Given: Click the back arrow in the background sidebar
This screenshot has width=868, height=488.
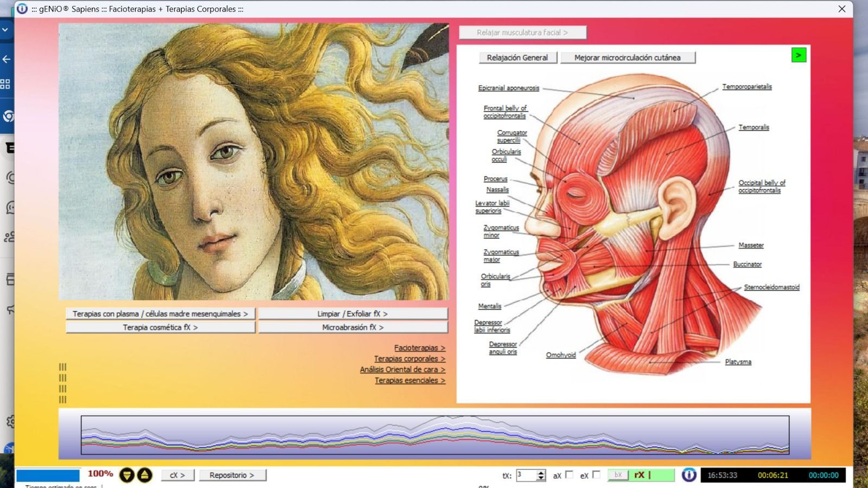Looking at the screenshot, I should coord(7,59).
